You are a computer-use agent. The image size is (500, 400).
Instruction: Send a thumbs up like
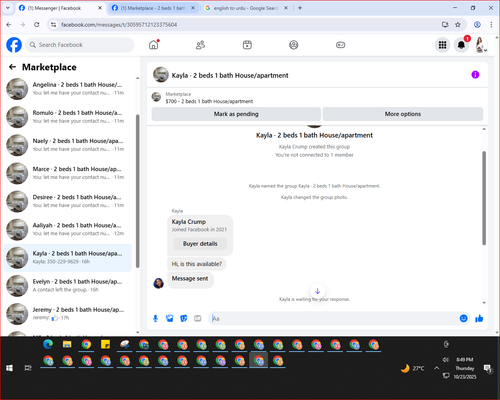click(x=479, y=318)
